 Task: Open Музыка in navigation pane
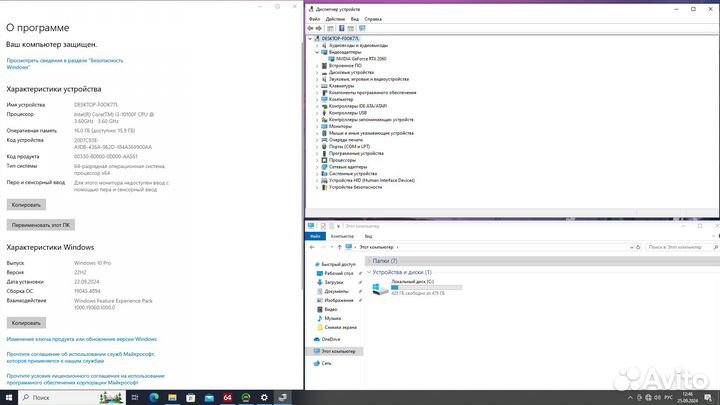[332, 318]
